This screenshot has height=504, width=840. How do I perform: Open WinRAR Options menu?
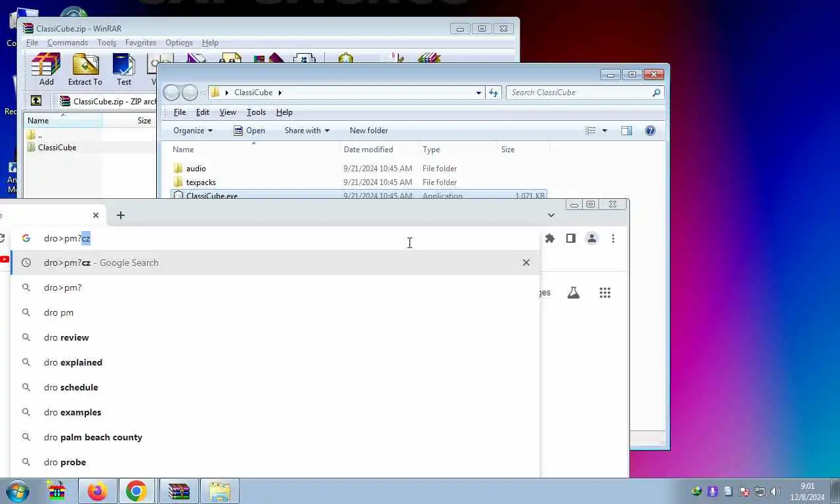coord(179,43)
